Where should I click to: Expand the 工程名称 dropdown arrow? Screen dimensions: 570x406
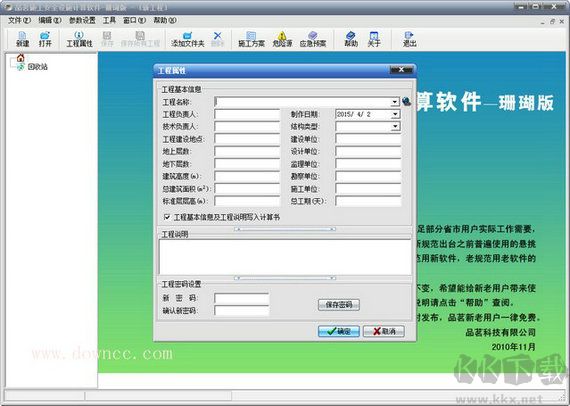[x=395, y=102]
